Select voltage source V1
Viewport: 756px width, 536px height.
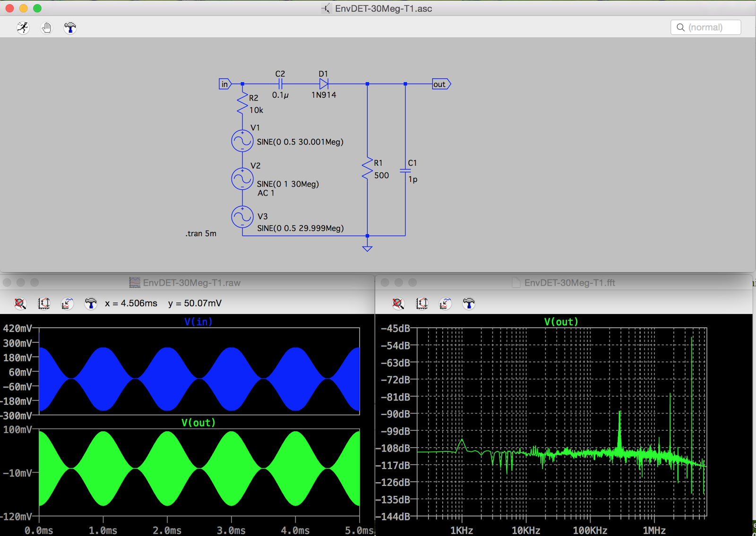coord(242,141)
